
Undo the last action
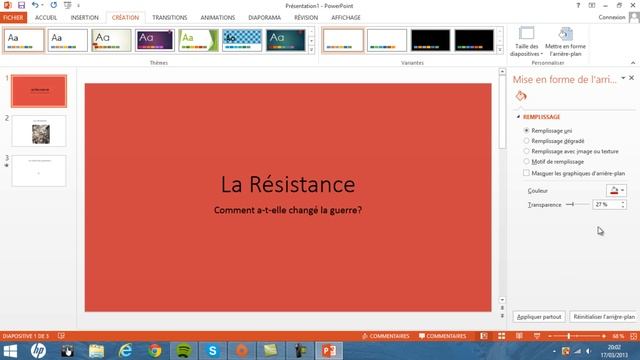36,5
